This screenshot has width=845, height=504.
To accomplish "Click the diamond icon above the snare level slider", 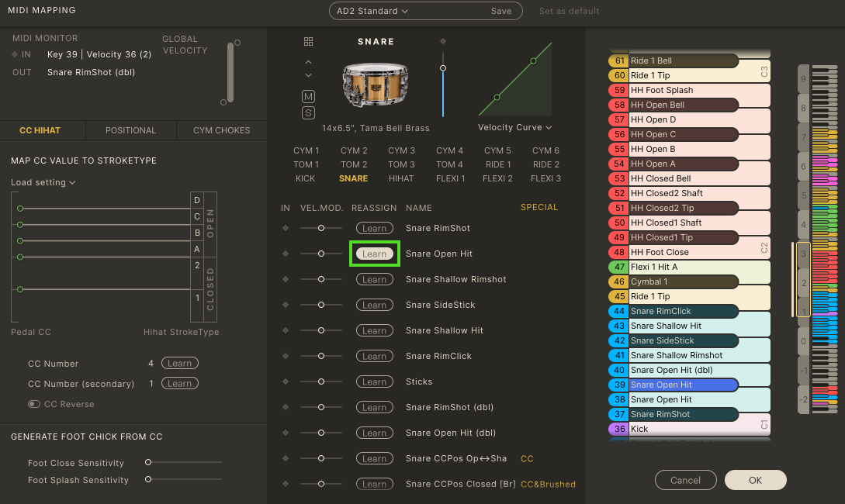I will tap(443, 41).
